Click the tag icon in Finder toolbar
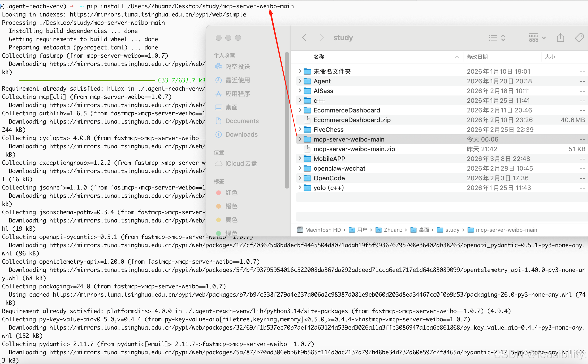Screen dimensions: 588x364 click(579, 38)
